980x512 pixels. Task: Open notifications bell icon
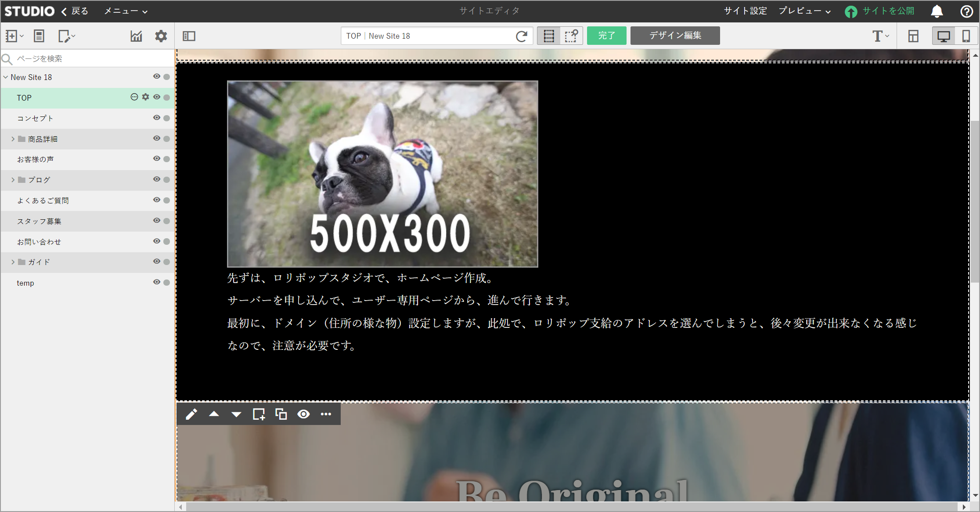coord(937,11)
